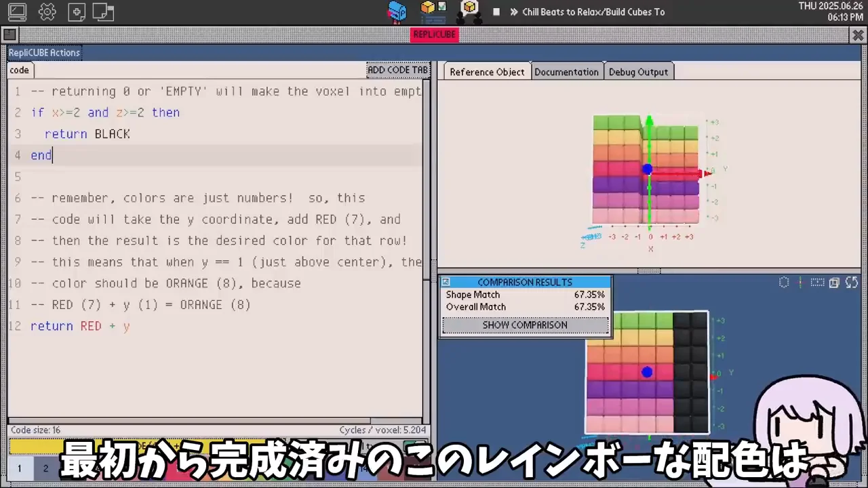Click the 'Cycles / voxel: 5.204' status
The width and height of the screenshot is (868, 488).
pos(382,430)
